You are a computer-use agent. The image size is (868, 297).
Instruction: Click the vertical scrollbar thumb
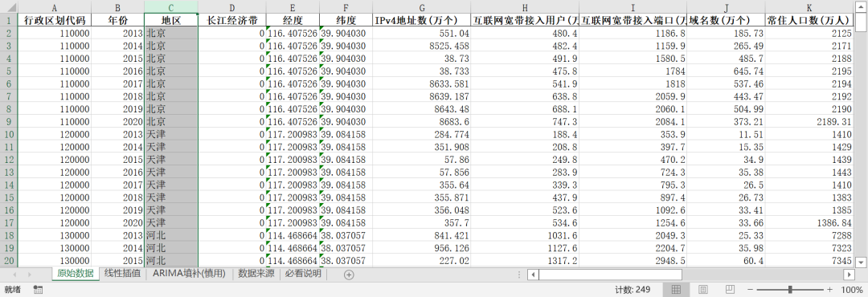(861, 22)
